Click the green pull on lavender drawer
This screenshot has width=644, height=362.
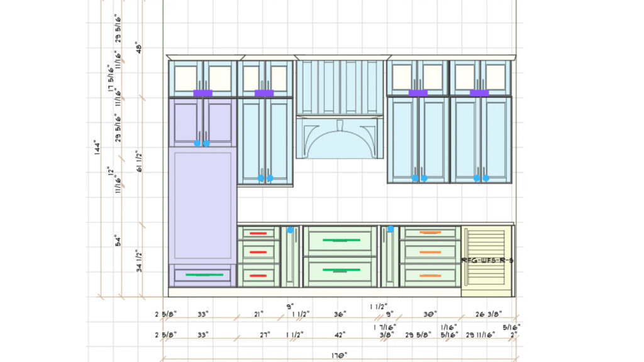204,275
